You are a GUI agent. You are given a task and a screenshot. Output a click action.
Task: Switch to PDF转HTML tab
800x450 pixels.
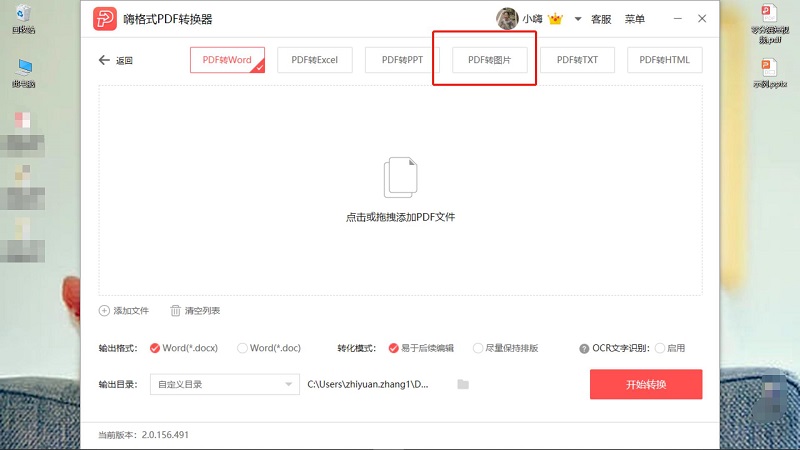pyautogui.click(x=664, y=60)
